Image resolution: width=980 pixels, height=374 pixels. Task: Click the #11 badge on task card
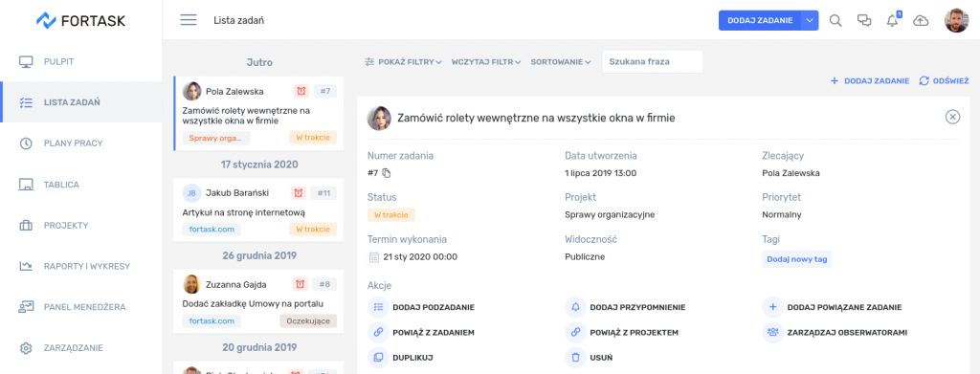coord(323,193)
